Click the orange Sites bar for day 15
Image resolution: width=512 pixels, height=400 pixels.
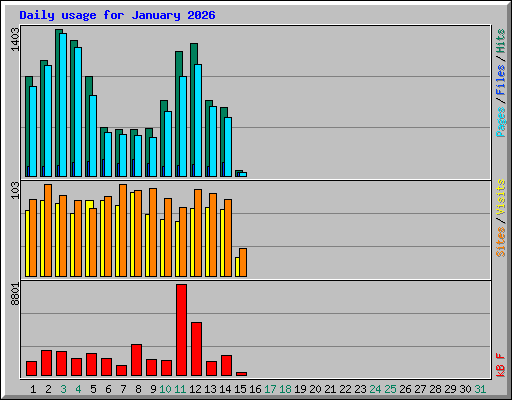click(x=243, y=262)
